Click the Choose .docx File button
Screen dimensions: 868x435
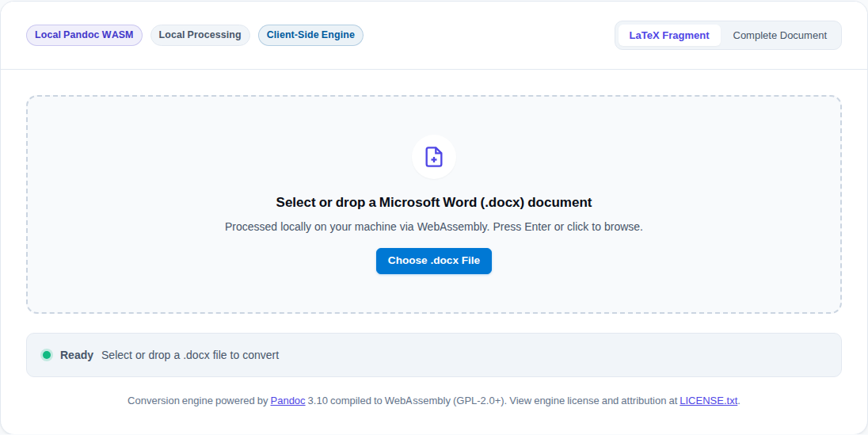434,261
